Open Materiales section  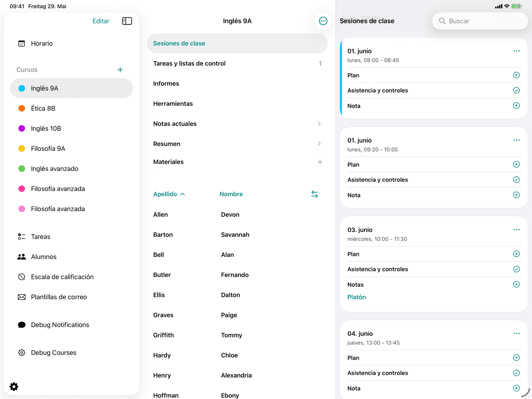pos(237,162)
